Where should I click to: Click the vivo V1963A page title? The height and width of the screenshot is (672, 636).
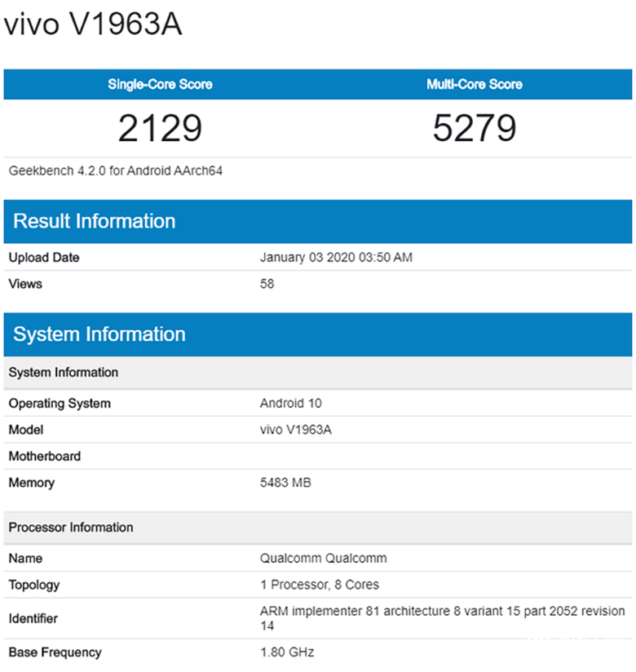click(x=93, y=25)
